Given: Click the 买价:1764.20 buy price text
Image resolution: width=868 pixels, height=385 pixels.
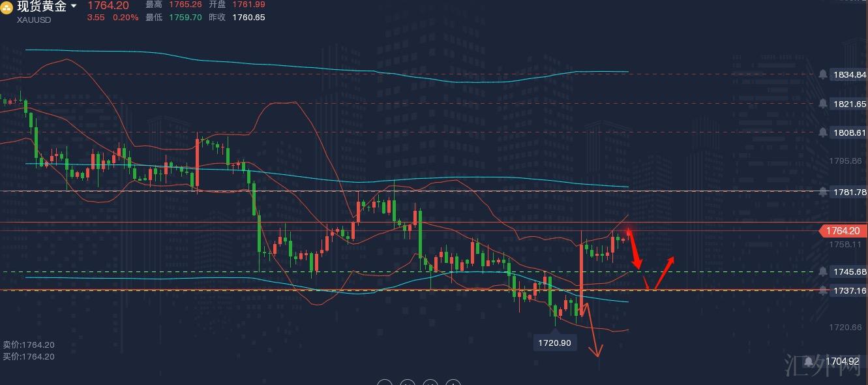Looking at the screenshot, I should click(x=29, y=356).
